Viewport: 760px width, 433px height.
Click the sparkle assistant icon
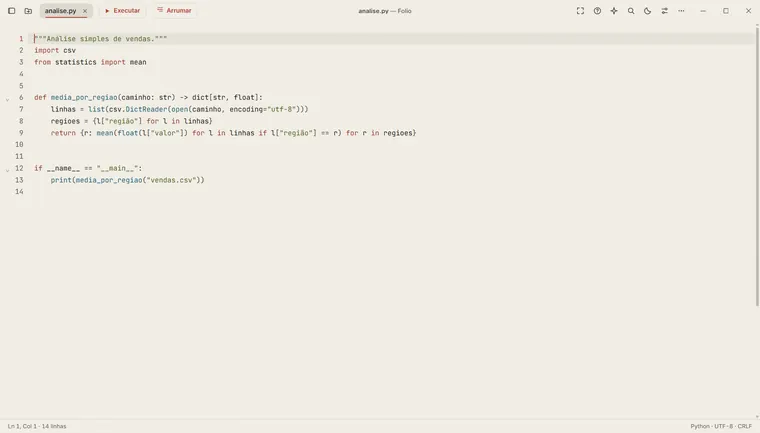(x=614, y=11)
